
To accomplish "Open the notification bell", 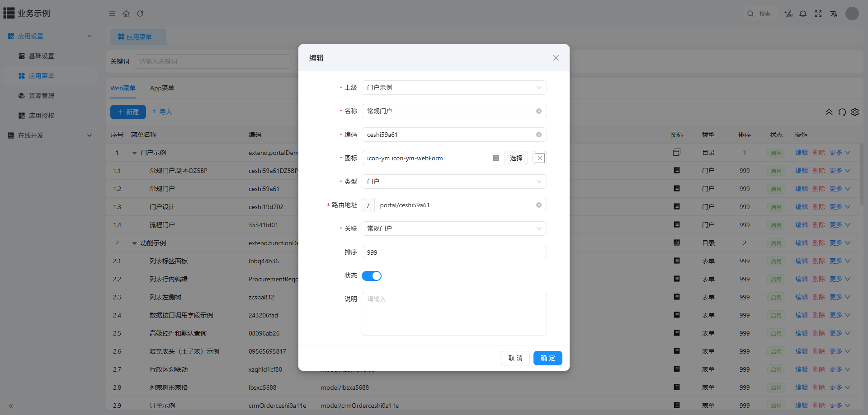I will coord(803,14).
